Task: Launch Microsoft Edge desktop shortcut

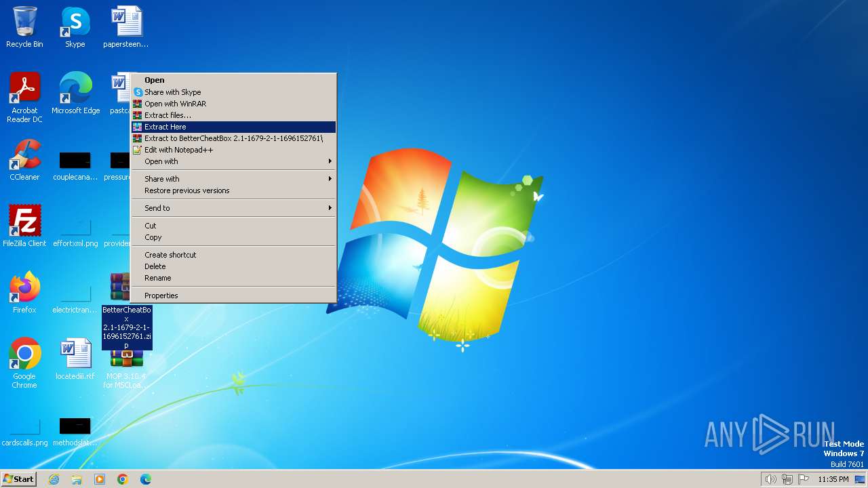Action: click(x=75, y=93)
